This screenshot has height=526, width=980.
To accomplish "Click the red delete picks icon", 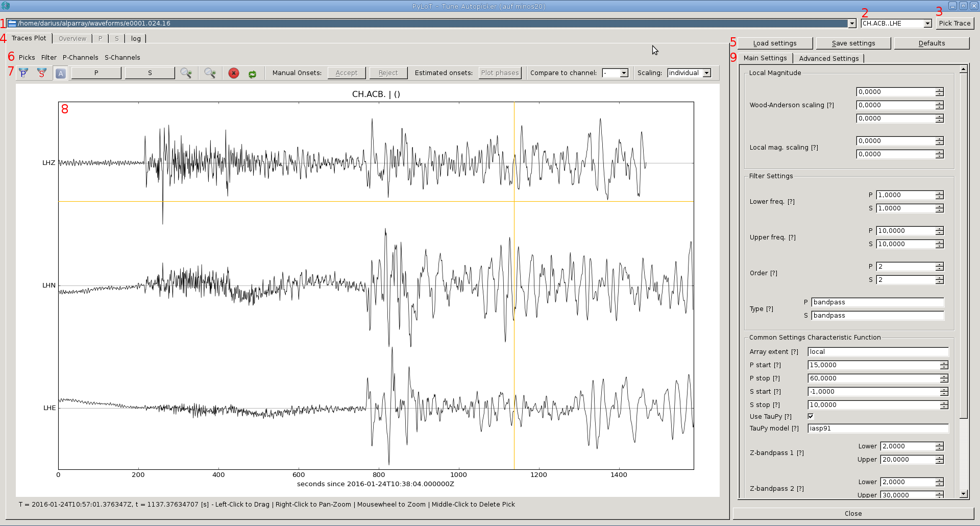I will tap(233, 73).
